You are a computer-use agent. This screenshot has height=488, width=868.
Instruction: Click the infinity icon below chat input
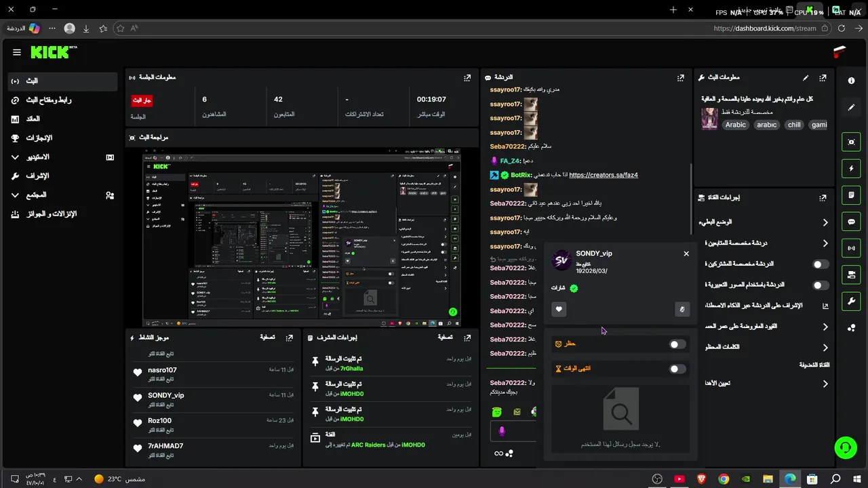pos(498,453)
